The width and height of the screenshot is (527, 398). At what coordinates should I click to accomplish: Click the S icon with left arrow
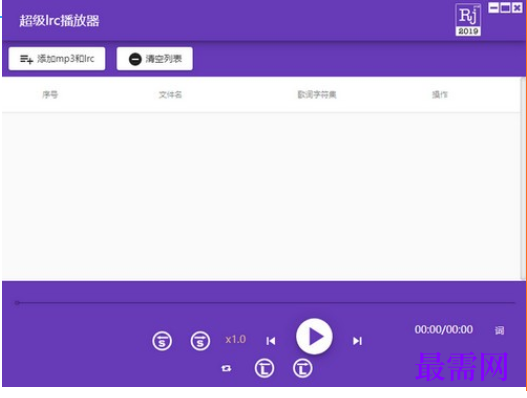[x=162, y=341]
